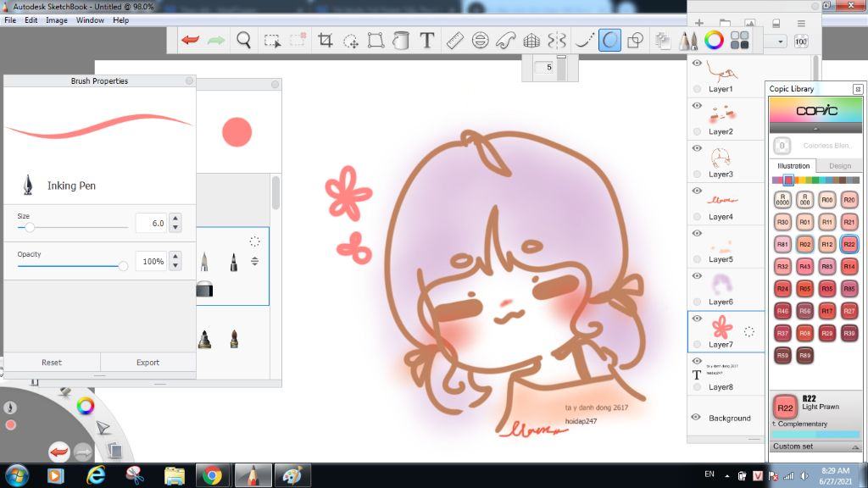Add a new layer with plus icon
Viewport: 868px width, 488px height.
click(699, 23)
